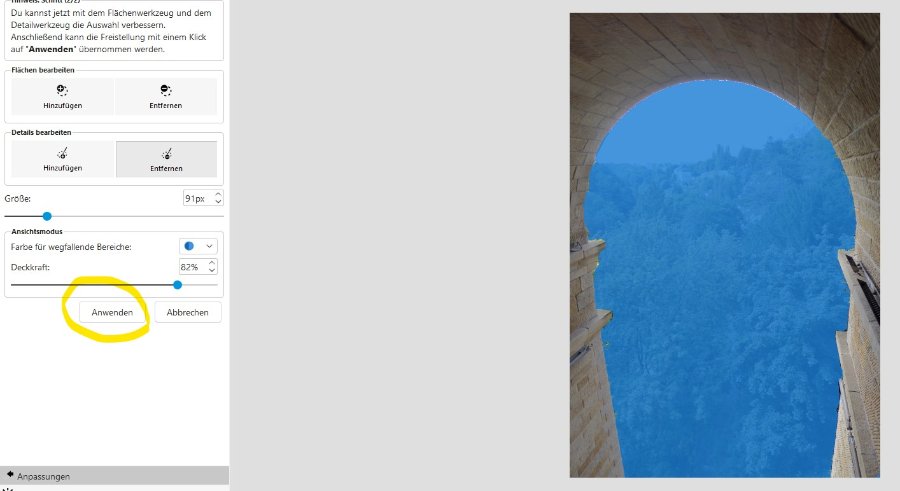This screenshot has height=491, width=900.
Task: Click the Größe slider handle
Action: click(47, 216)
